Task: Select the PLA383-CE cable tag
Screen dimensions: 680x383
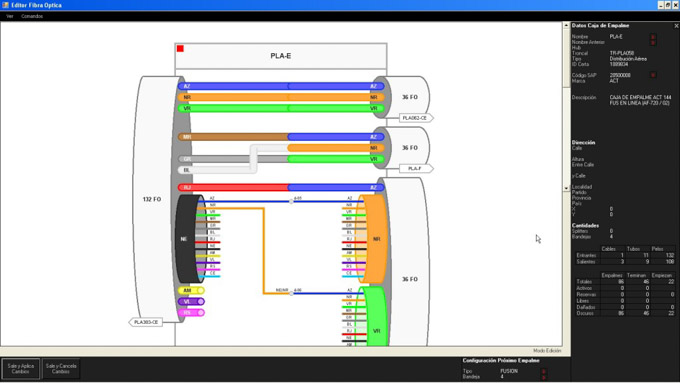Action: click(x=146, y=322)
